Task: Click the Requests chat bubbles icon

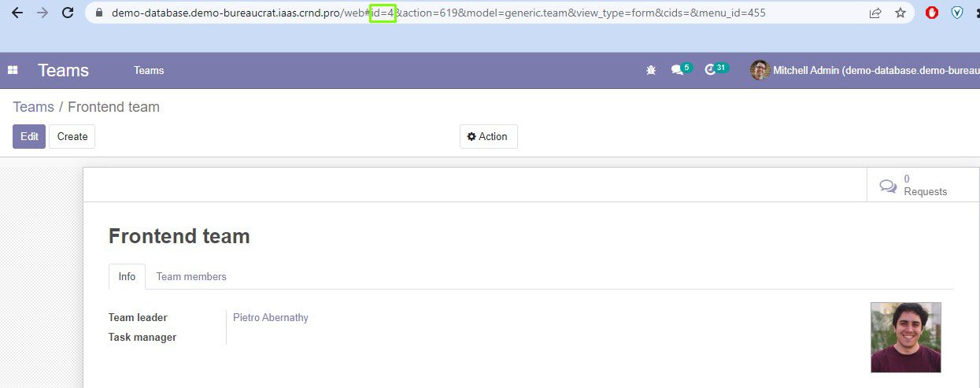Action: coord(888,187)
